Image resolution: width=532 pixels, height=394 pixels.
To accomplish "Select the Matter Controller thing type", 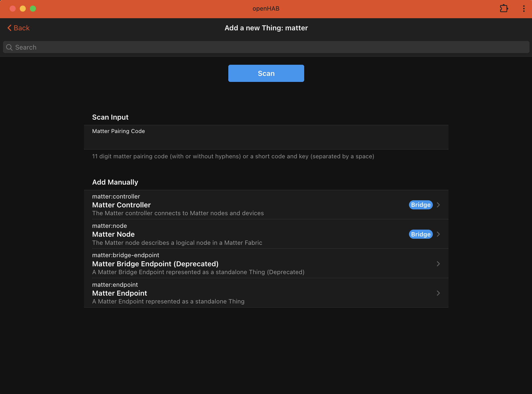I will (x=121, y=205).
